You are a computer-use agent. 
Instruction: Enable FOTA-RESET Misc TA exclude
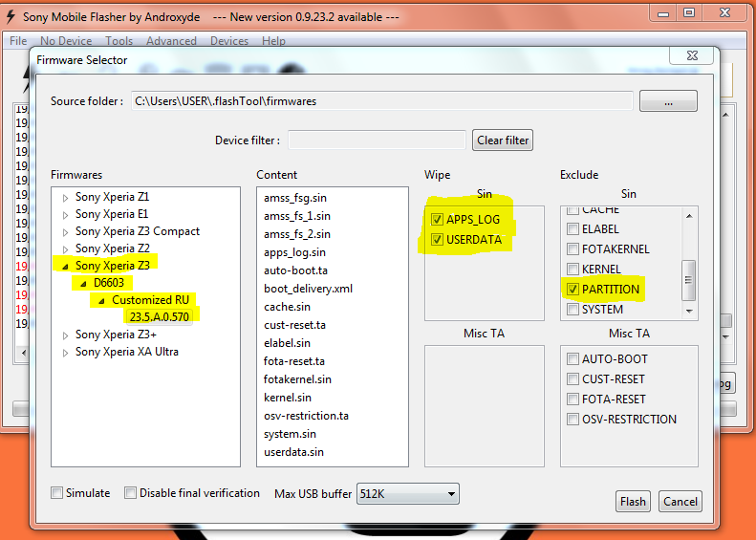click(572, 400)
